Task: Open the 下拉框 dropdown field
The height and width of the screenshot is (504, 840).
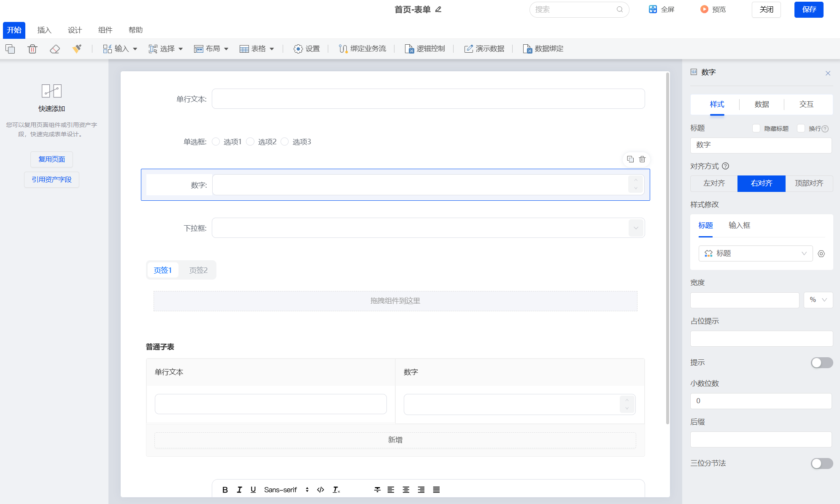Action: [428, 228]
